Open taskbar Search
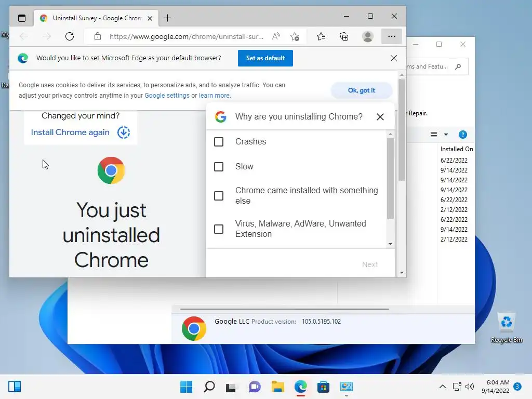 coord(209,387)
